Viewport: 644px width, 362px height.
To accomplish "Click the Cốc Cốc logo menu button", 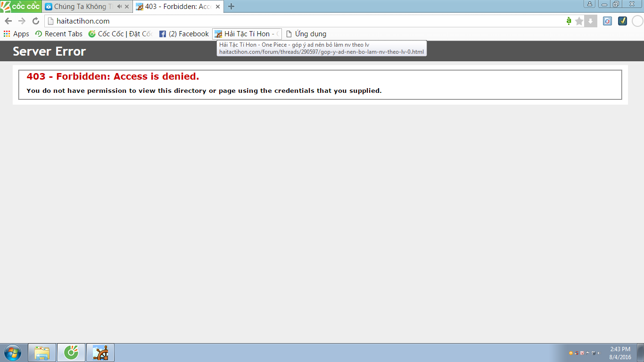I will pyautogui.click(x=21, y=7).
